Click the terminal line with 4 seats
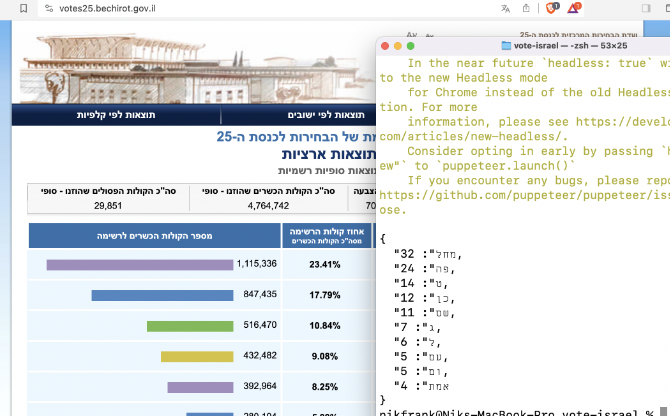This screenshot has height=416, width=670. (x=422, y=386)
